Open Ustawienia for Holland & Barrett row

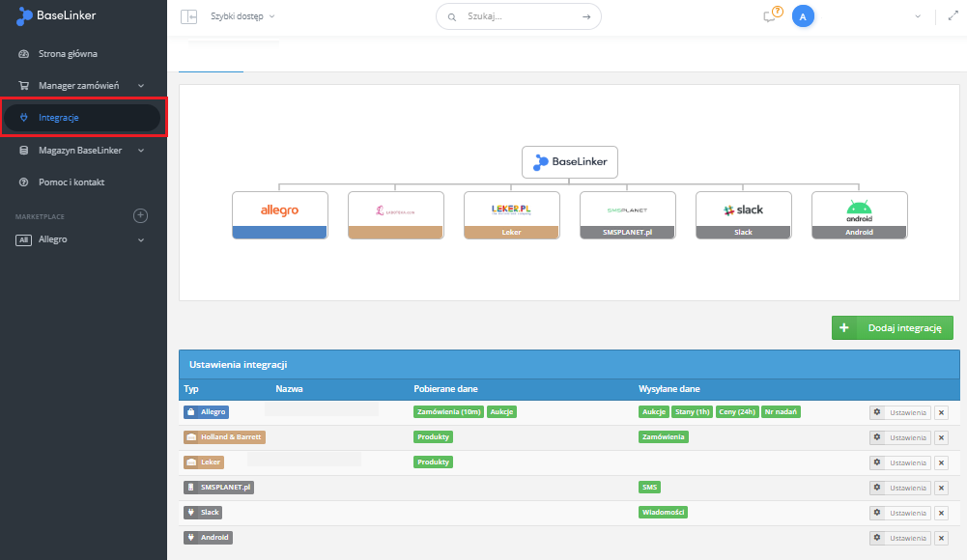pyautogui.click(x=899, y=438)
